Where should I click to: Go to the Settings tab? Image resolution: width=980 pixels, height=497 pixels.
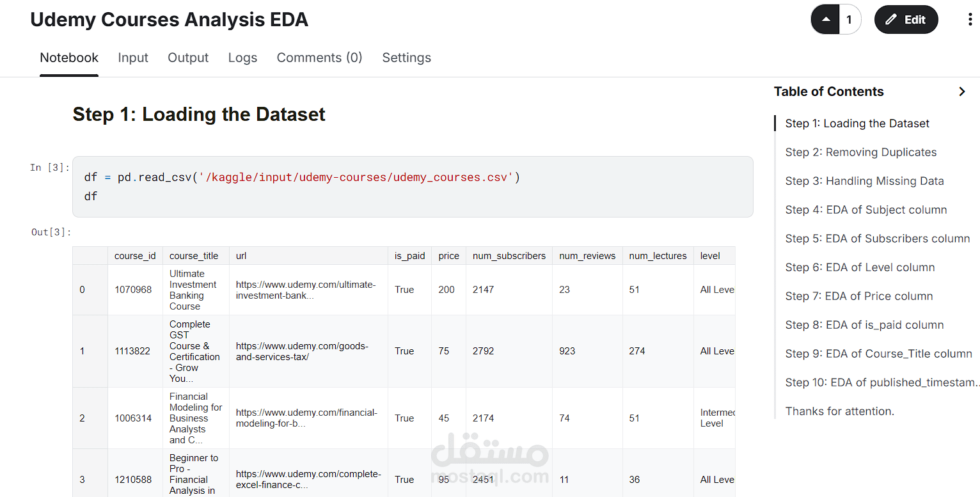click(407, 58)
